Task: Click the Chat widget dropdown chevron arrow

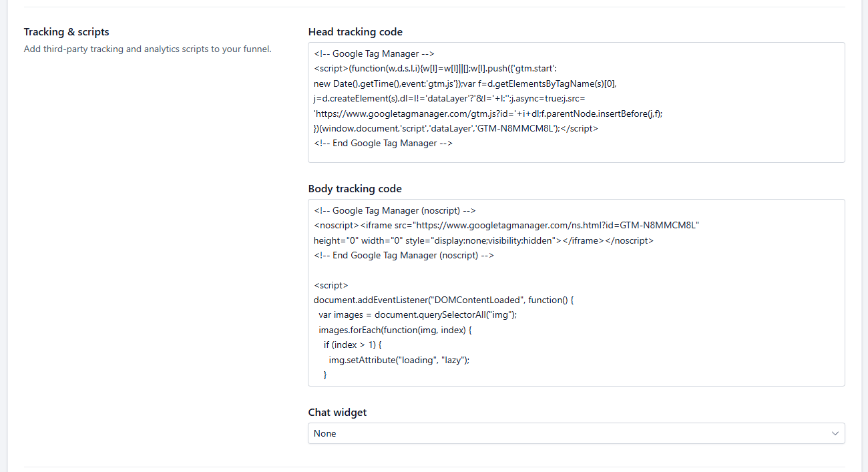Action: 835,433
